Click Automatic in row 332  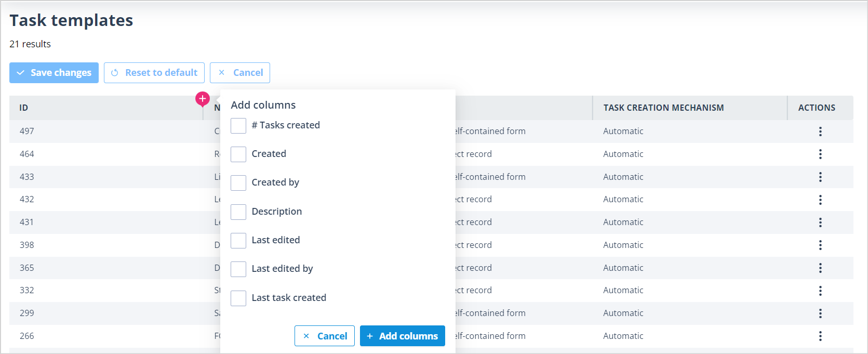623,290
